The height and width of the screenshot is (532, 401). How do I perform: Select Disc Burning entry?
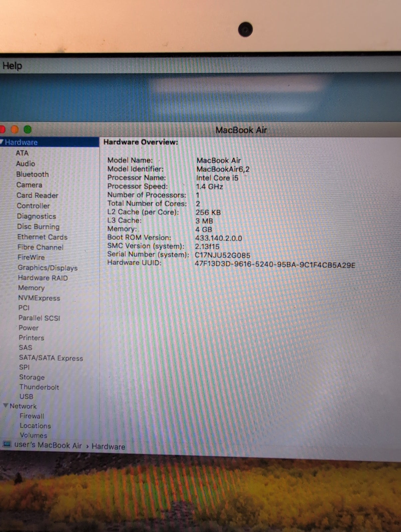point(38,227)
